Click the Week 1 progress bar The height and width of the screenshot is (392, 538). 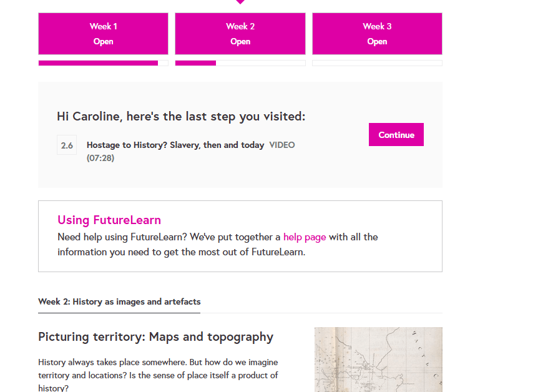pyautogui.click(x=103, y=63)
